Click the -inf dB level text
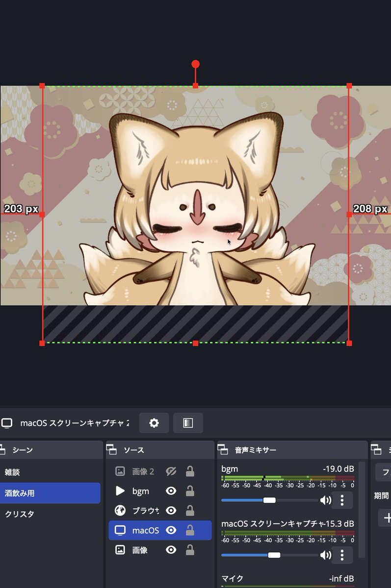The width and height of the screenshot is (391, 588). (x=341, y=578)
